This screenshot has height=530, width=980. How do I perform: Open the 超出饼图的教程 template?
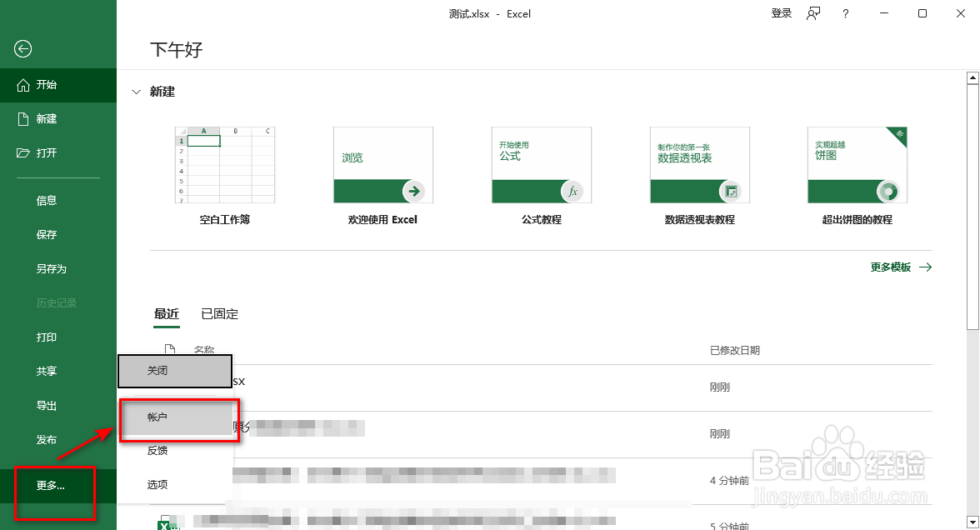[x=857, y=177]
